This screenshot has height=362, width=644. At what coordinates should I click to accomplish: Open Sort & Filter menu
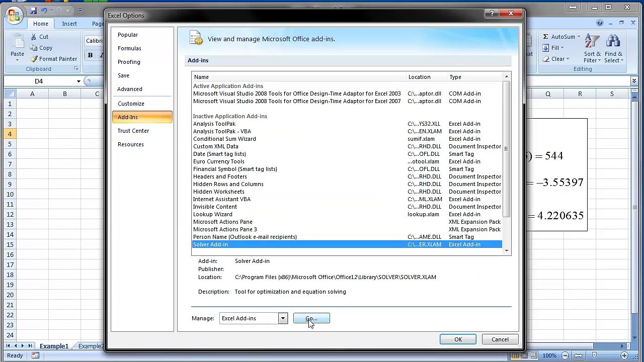[592, 49]
